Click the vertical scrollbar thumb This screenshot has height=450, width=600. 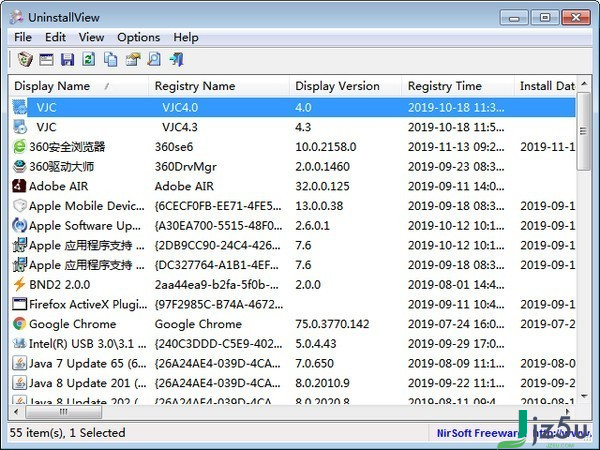click(584, 131)
